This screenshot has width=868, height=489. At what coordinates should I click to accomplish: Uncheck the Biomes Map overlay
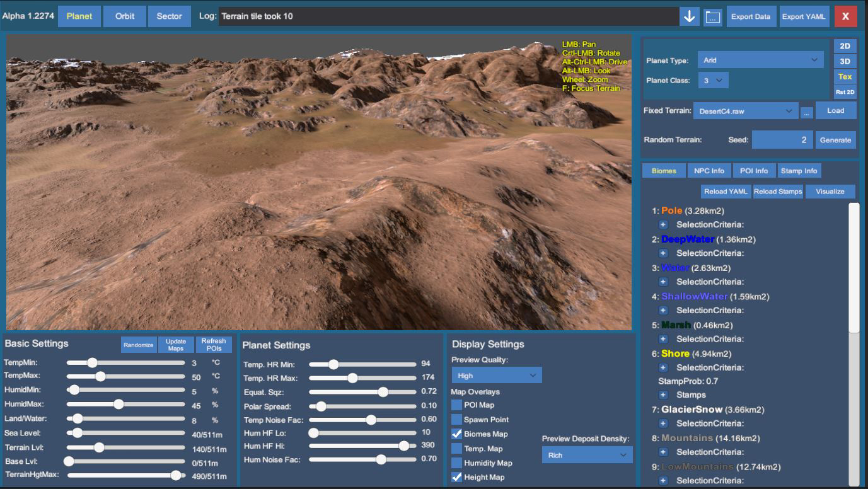click(456, 434)
